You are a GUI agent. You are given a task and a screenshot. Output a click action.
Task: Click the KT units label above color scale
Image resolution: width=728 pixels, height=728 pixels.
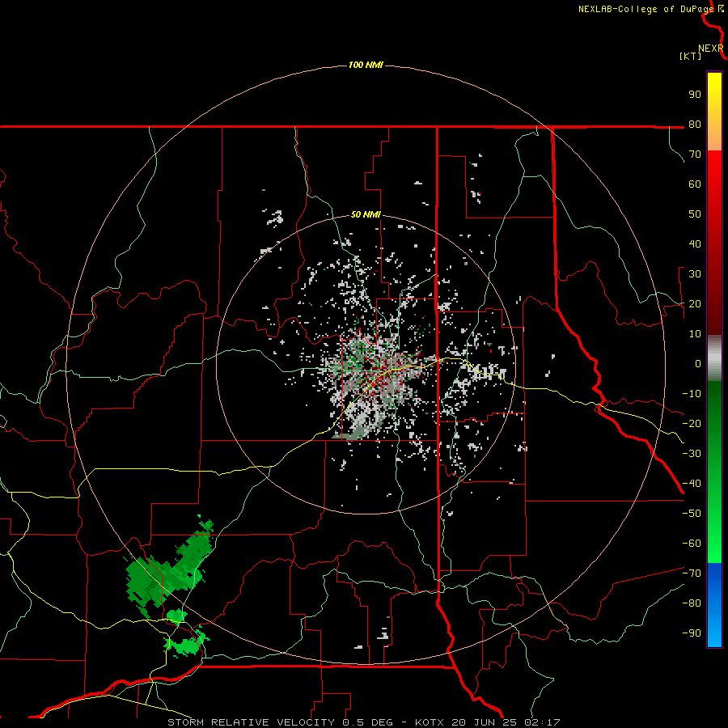click(x=690, y=56)
